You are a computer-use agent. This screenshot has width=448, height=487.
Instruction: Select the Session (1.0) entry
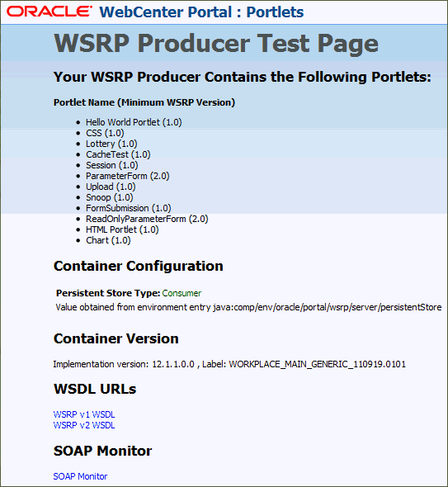point(111,165)
